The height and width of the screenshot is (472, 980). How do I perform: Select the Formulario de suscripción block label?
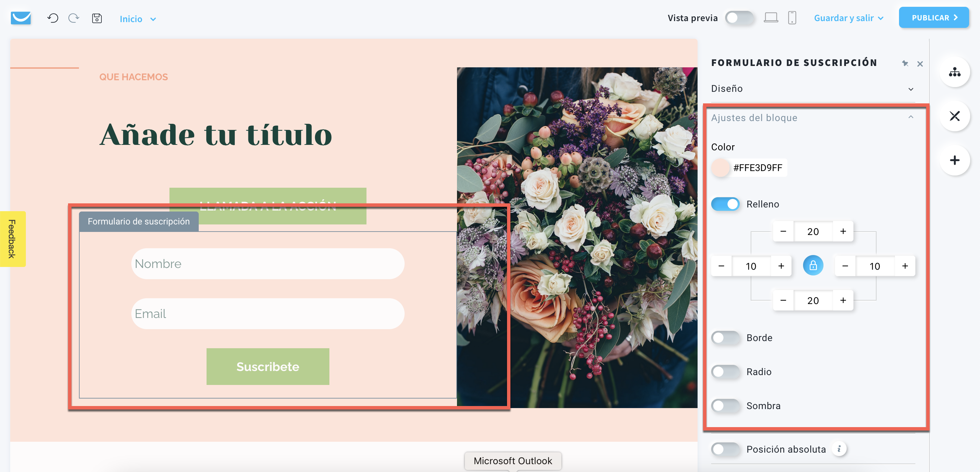pos(138,221)
